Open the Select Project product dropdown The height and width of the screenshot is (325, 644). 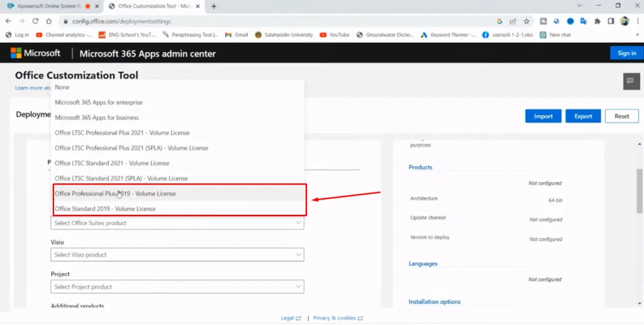pyautogui.click(x=177, y=287)
